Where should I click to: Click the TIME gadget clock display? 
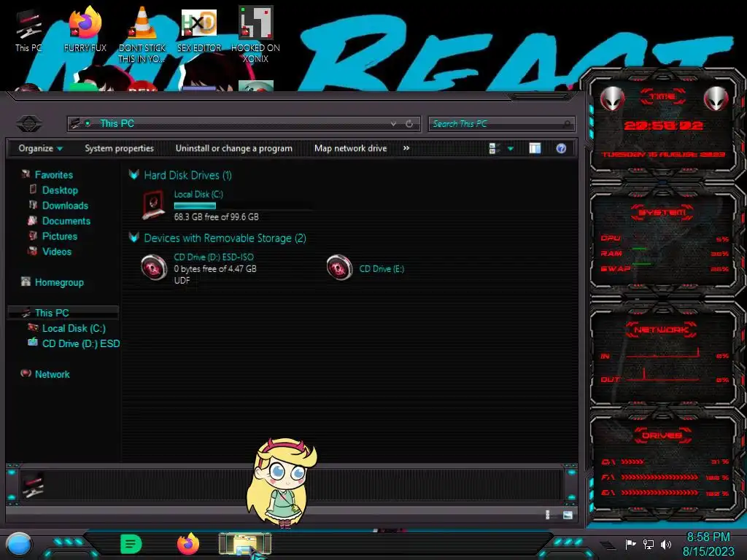click(x=663, y=125)
